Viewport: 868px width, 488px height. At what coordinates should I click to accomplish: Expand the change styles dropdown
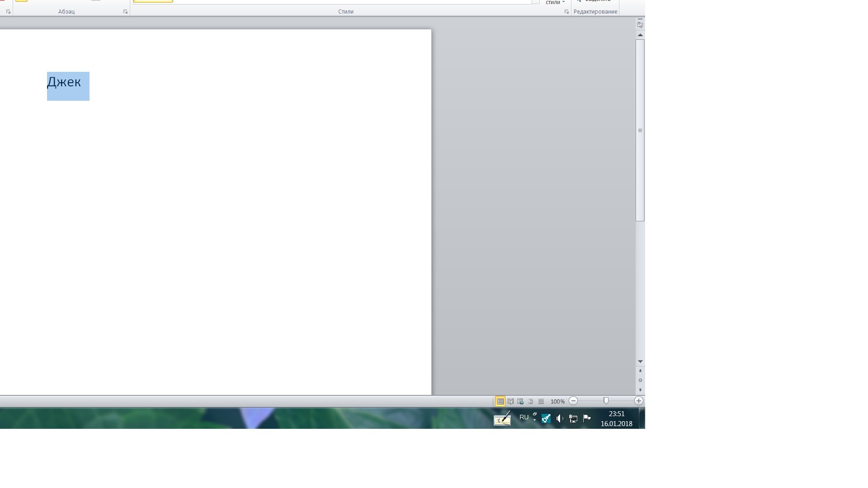[555, 2]
